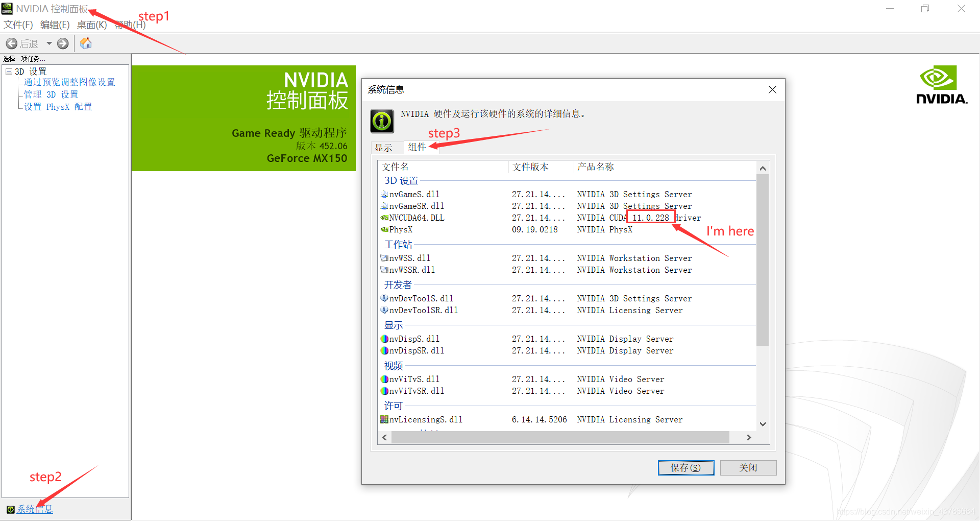The width and height of the screenshot is (980, 521).
Task: Click the nvViTvS.dll color wheel icon
Action: click(384, 379)
